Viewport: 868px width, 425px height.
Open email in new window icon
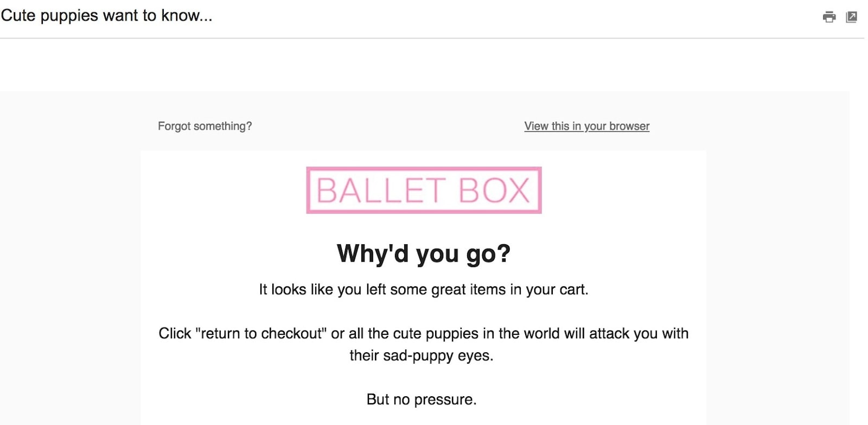tap(852, 17)
